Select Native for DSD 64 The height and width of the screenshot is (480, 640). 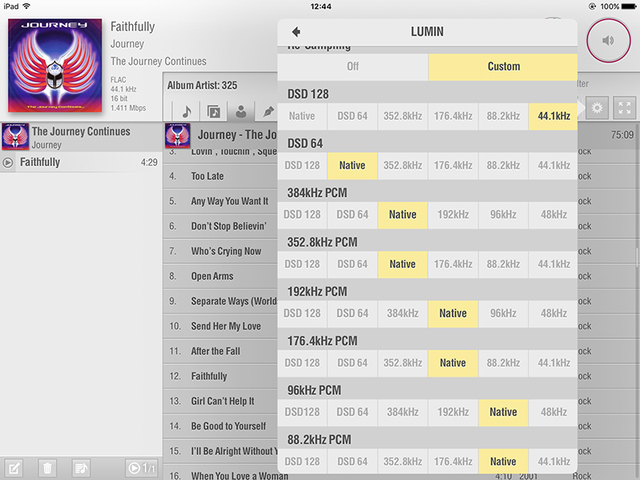352,166
